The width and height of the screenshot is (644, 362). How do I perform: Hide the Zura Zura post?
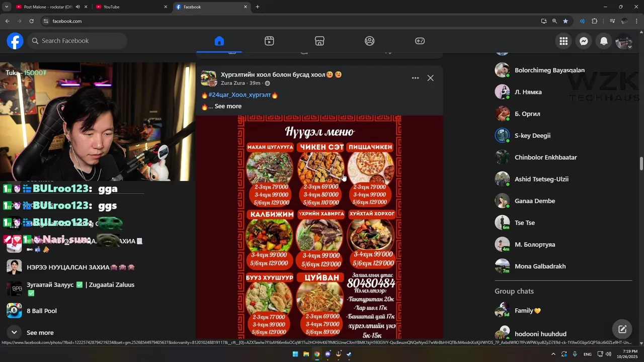(x=430, y=78)
